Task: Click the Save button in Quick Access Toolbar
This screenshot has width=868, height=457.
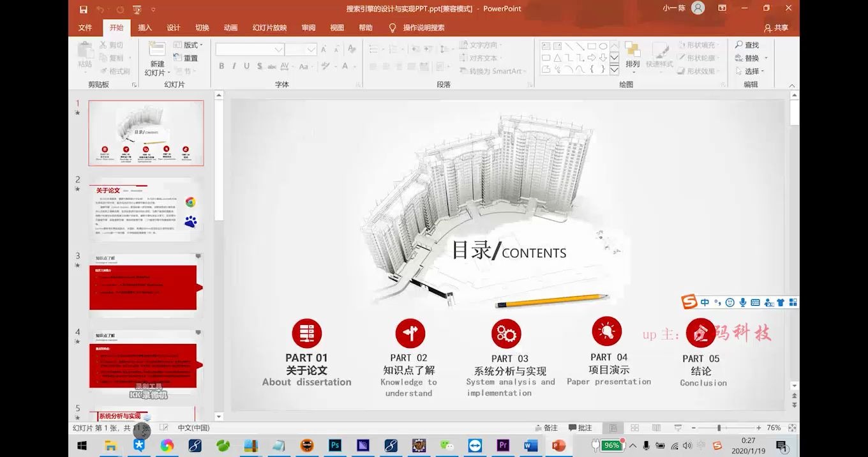Action: coord(83,9)
